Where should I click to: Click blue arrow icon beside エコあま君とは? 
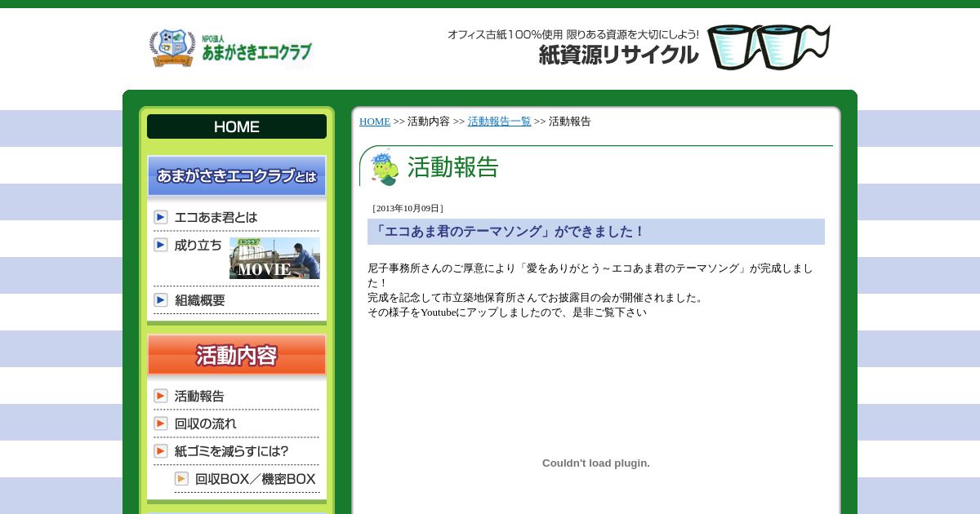[161, 217]
